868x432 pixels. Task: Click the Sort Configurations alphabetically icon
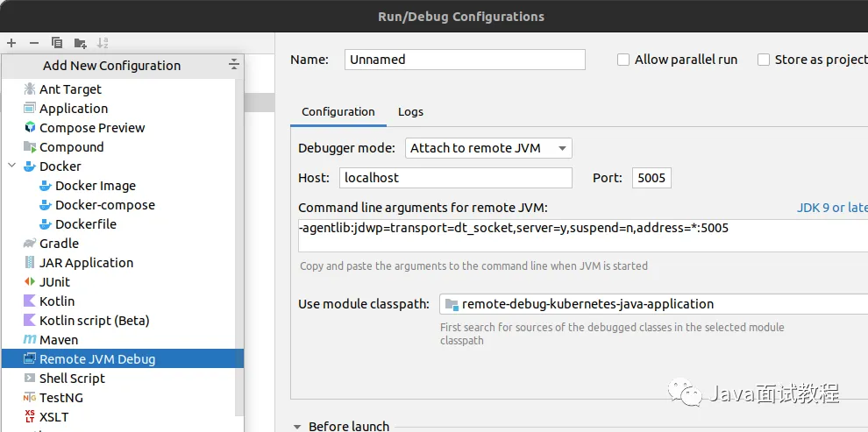coord(103,42)
